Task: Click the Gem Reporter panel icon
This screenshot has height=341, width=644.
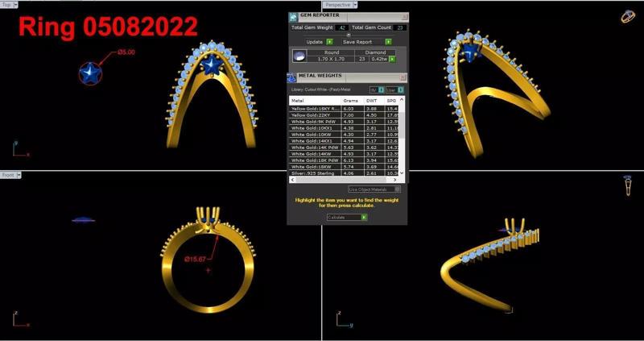Action: (293, 17)
